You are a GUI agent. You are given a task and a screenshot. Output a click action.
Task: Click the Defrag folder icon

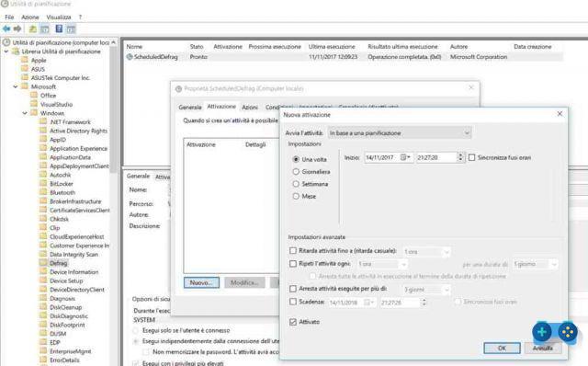(x=43, y=263)
